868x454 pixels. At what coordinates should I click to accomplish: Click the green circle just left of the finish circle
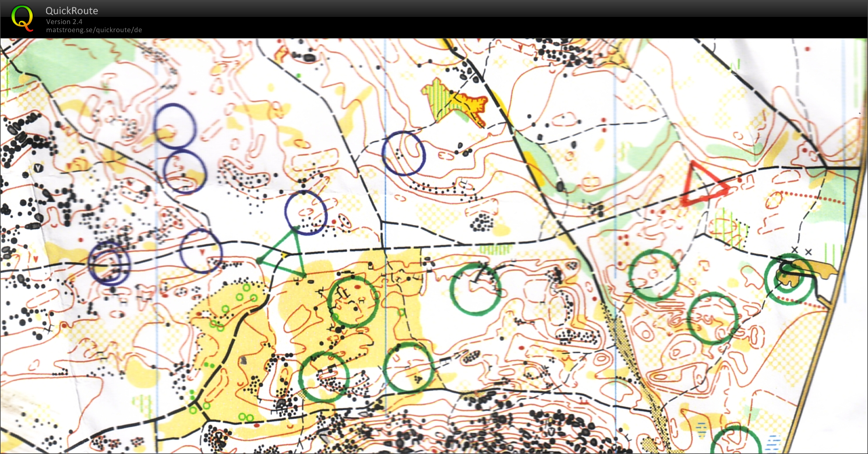point(713,318)
